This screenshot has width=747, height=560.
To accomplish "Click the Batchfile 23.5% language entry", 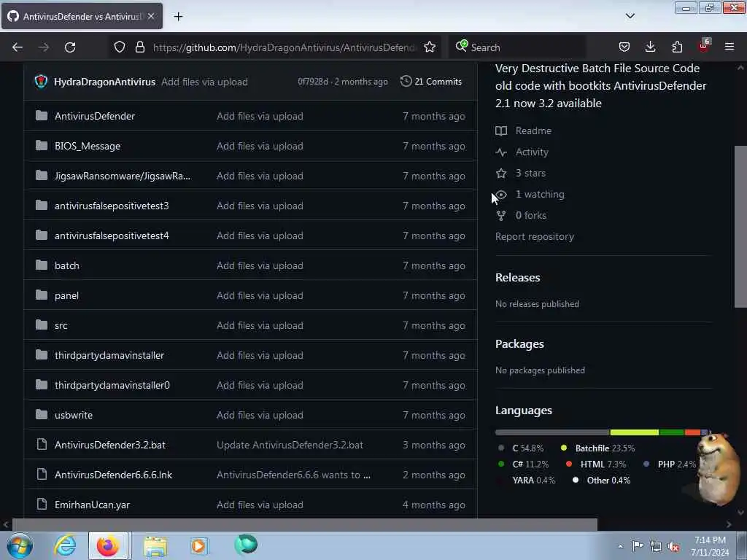I will point(598,448).
